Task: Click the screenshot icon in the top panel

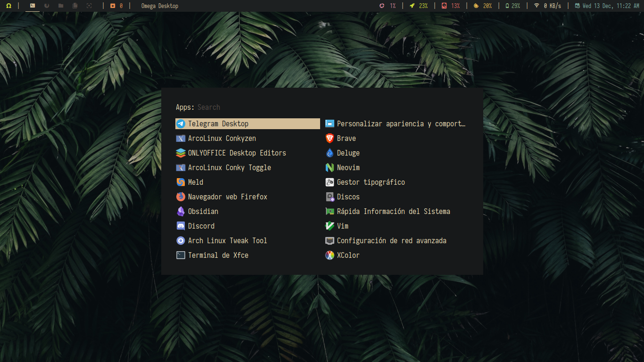Action: 90,6
